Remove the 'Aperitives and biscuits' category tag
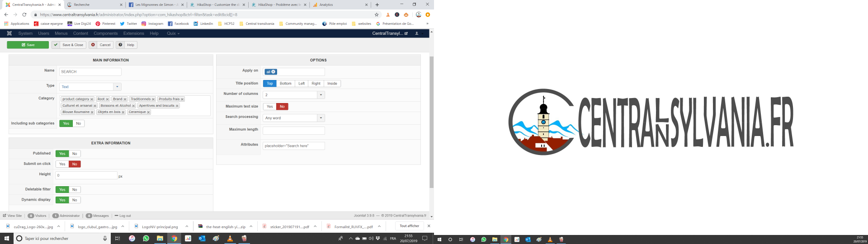The height and width of the screenshot is (244, 868). click(177, 106)
